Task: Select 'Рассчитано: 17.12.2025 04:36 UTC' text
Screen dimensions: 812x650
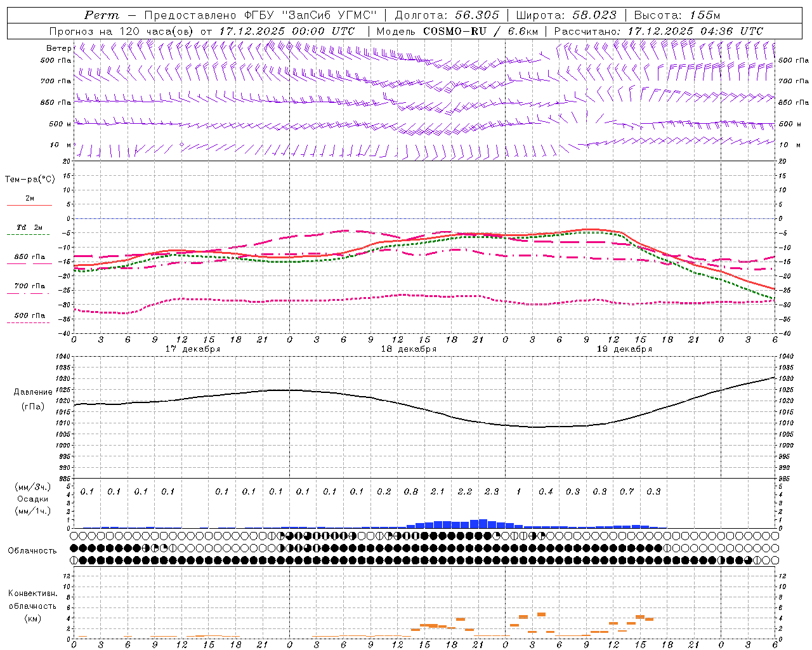Action: (x=658, y=31)
